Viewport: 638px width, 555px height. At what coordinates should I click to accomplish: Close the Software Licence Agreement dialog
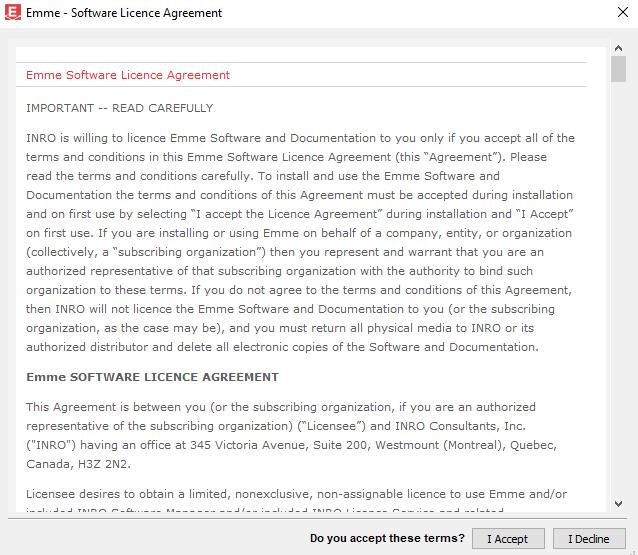point(623,13)
